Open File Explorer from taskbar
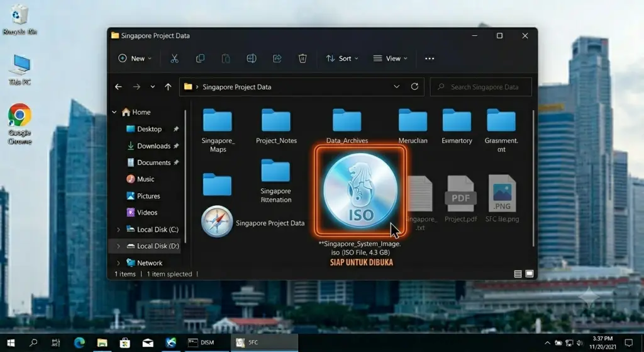Screen dimensions: 644x352 [x=102, y=342]
